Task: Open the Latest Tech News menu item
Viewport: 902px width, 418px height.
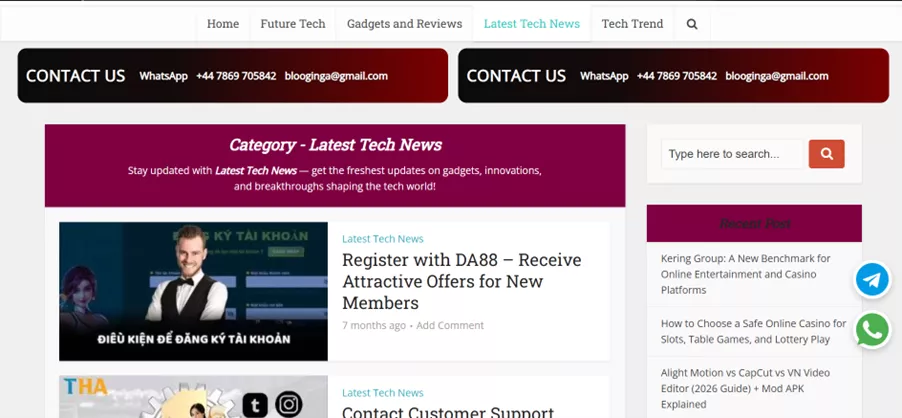Action: (x=531, y=24)
